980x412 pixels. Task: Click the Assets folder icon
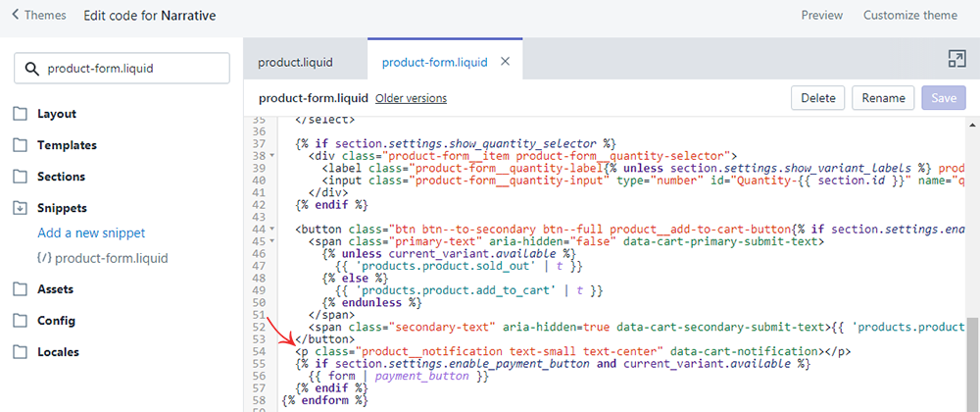click(21, 289)
